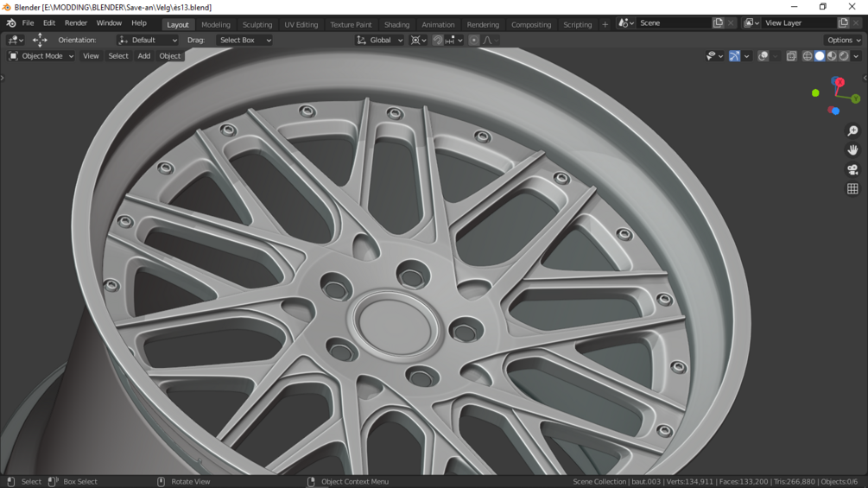Viewport: 868px width, 488px height.
Task: Click the pan hand viewport icon
Action: point(852,150)
